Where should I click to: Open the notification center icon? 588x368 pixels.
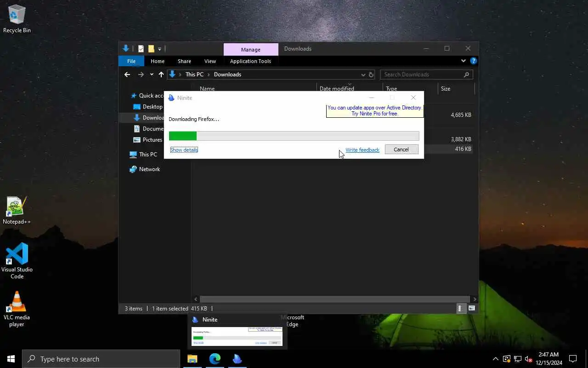(x=573, y=359)
